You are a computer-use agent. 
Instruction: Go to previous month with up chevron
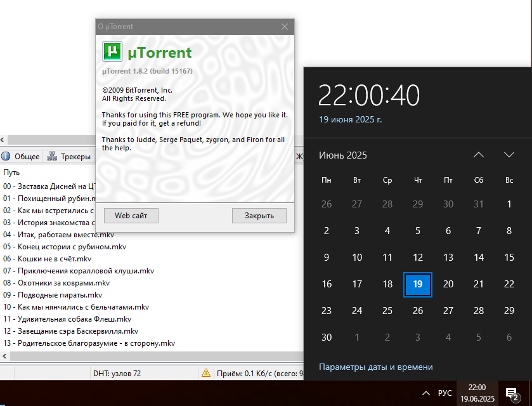pyautogui.click(x=479, y=155)
